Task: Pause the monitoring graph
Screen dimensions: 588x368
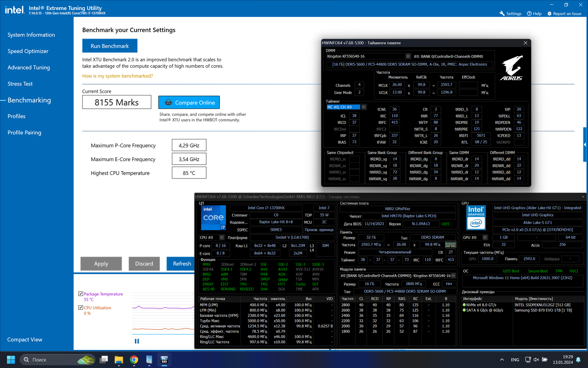Action: [137, 341]
